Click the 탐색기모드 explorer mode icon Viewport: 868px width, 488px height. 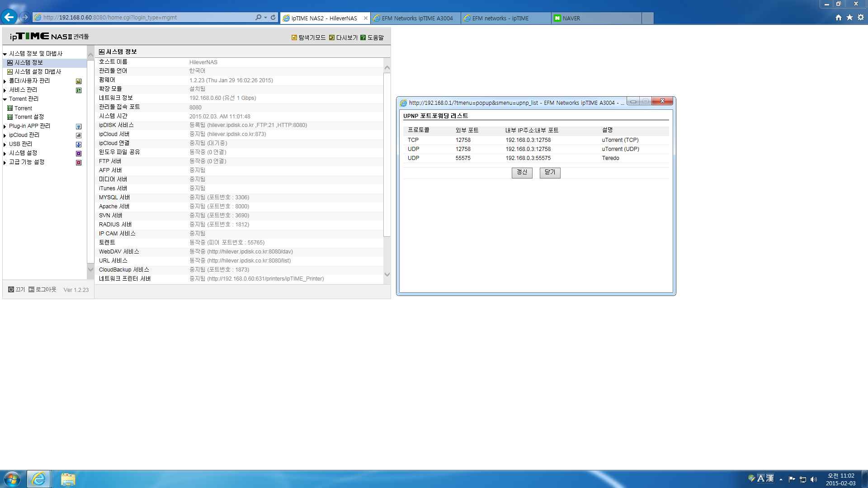(x=294, y=38)
